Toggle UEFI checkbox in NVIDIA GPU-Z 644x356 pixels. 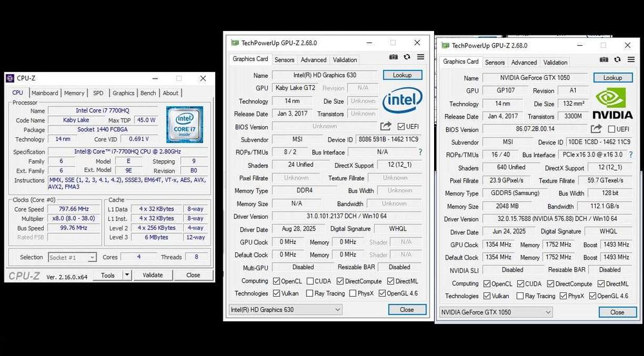click(x=612, y=129)
